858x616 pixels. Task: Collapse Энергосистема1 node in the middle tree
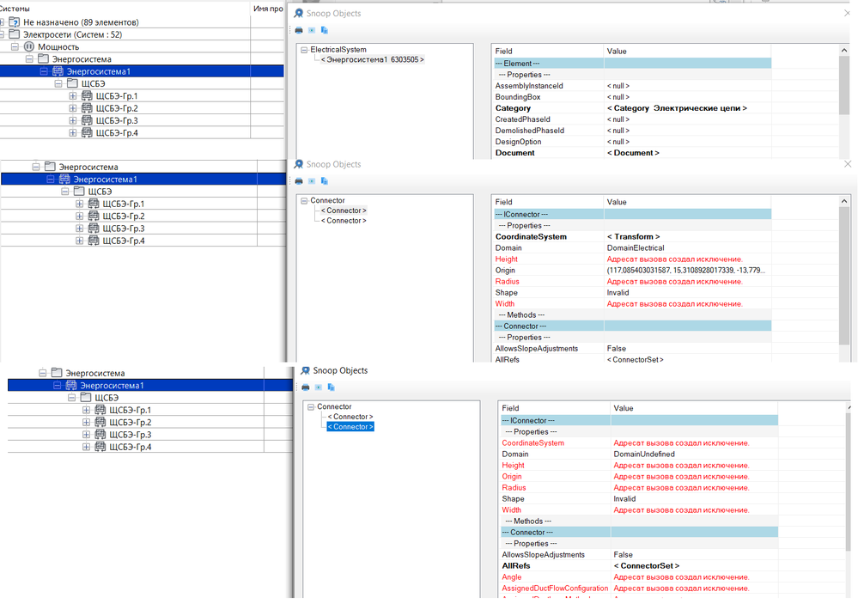pyautogui.click(x=51, y=179)
